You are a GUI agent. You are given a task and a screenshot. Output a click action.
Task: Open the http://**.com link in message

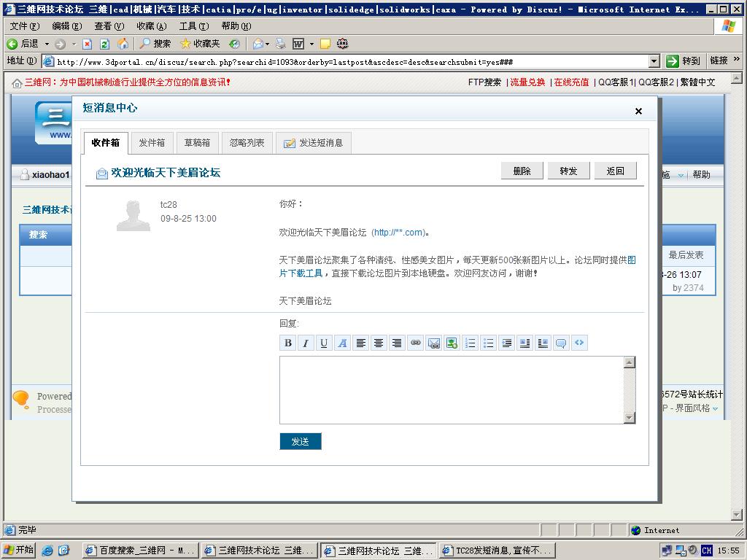(x=399, y=233)
